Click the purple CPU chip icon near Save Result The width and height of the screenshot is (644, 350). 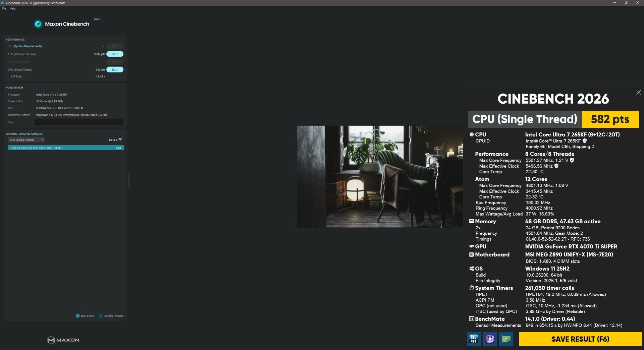[x=490, y=339]
